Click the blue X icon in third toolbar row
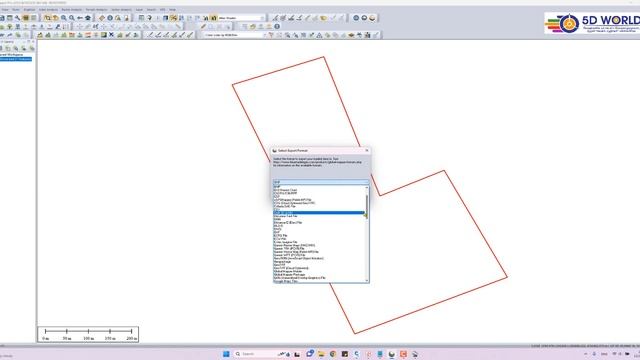Viewport: 640px width, 360px height. 111,35
